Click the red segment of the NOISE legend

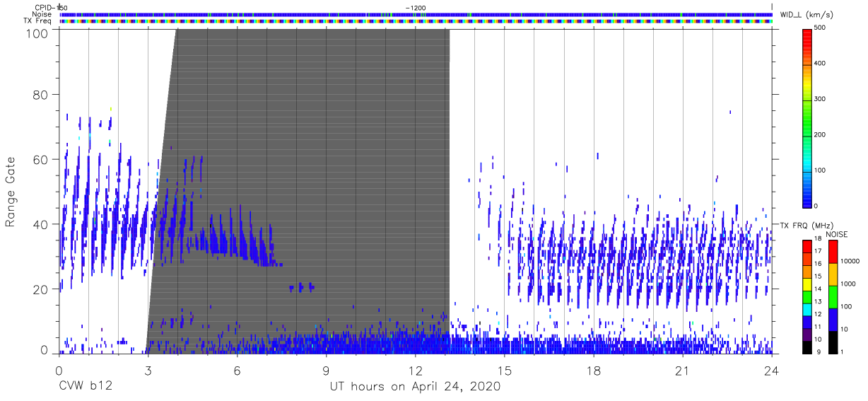tap(832, 252)
